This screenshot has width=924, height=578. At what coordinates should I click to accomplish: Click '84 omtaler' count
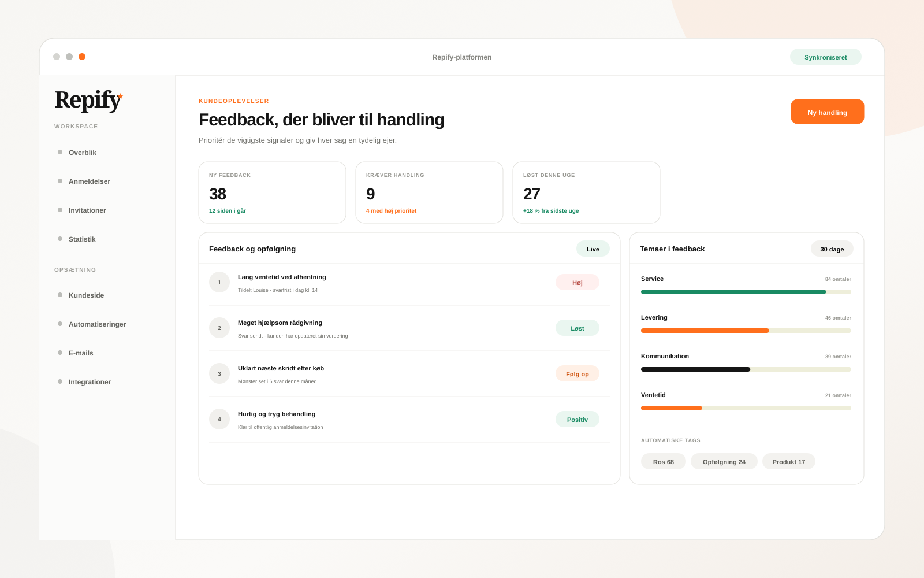tap(838, 279)
